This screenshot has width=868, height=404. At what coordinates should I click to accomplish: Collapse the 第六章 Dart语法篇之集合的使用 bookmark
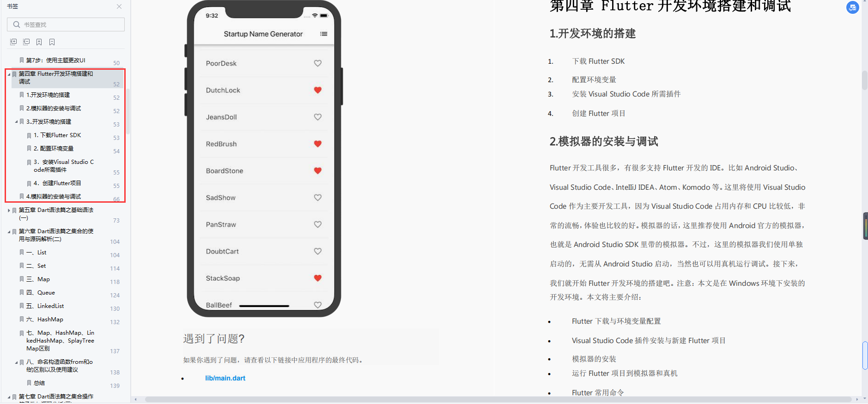[x=9, y=231]
